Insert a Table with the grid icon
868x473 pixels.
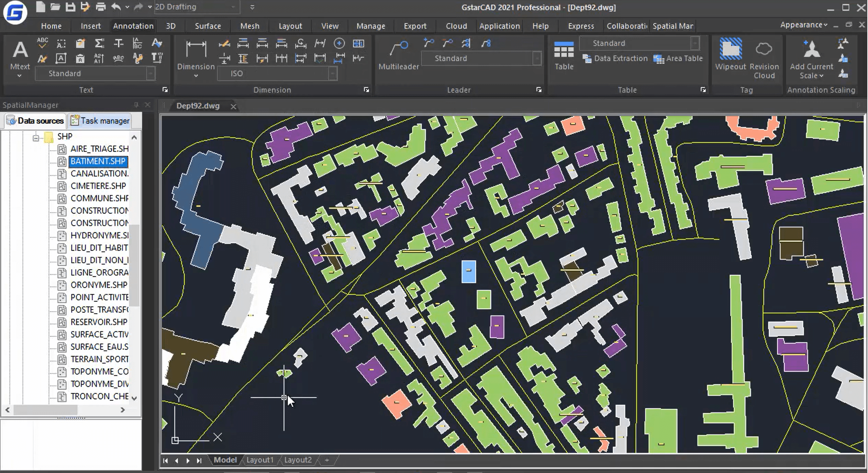coord(564,55)
